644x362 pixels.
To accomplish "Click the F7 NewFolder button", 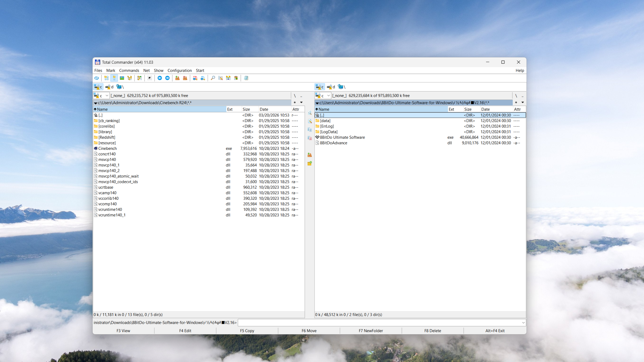I will (371, 330).
